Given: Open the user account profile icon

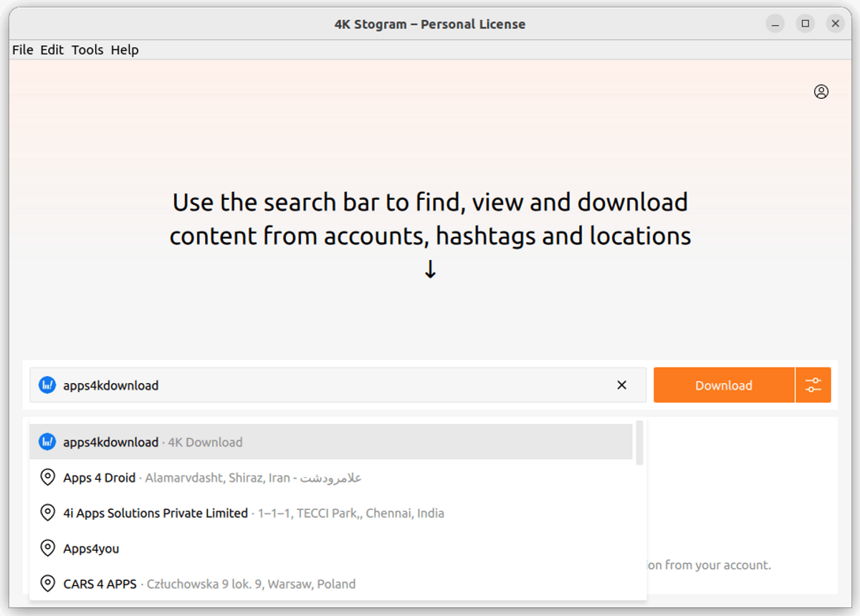Looking at the screenshot, I should point(821,92).
